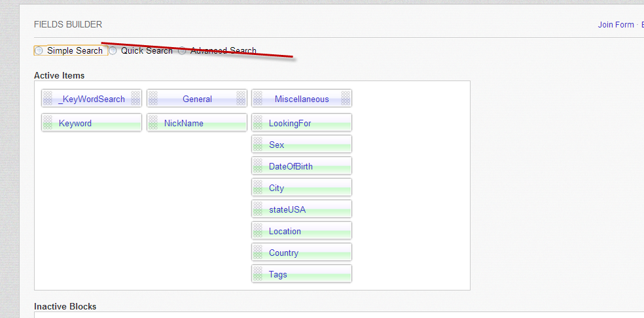This screenshot has width=644, height=318.
Task: Click the drag handle icon beside Sex
Action: click(258, 145)
